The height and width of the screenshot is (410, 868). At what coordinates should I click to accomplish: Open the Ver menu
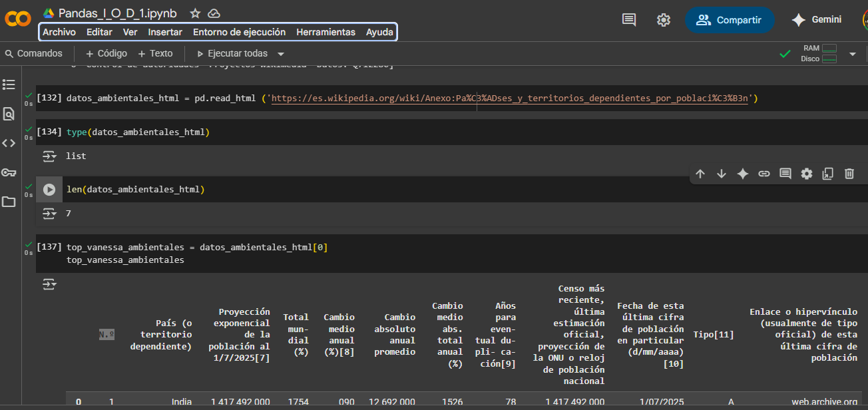pos(130,32)
